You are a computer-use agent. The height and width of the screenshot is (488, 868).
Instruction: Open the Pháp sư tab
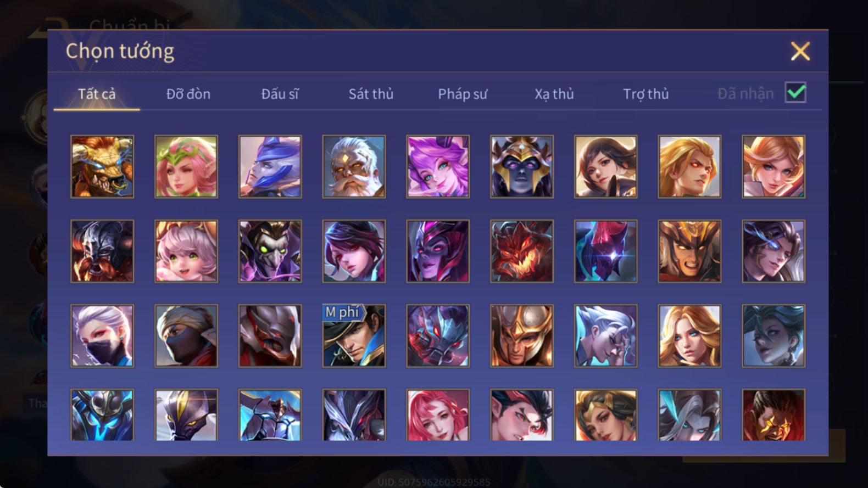(x=463, y=94)
